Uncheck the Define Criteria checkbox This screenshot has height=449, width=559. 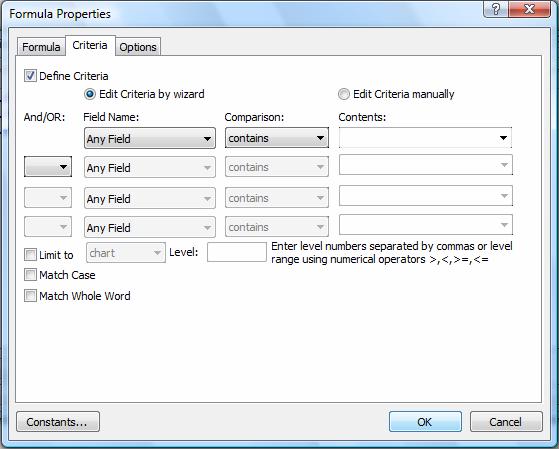pos(30,76)
